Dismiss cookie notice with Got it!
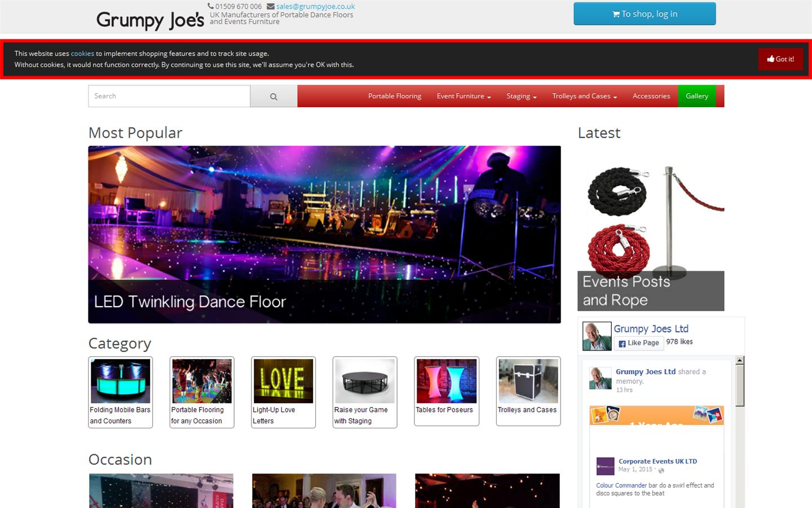Image resolution: width=812 pixels, height=508 pixels. 780,59
